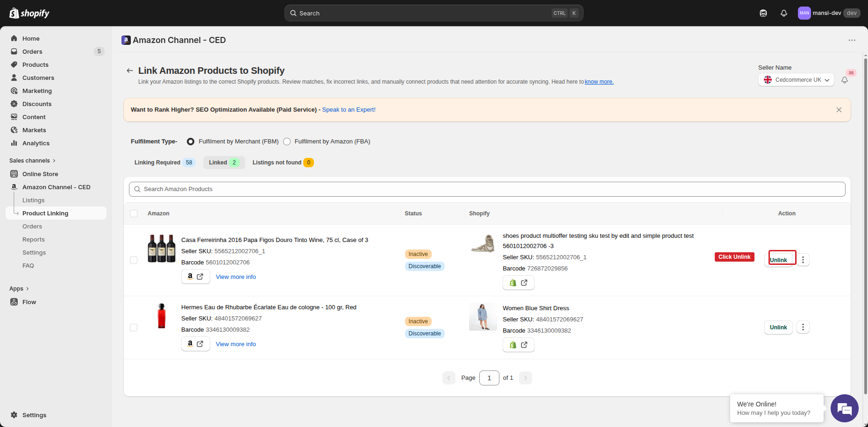The height and width of the screenshot is (427, 868).
Task: View more info for Hermes cologne
Action: click(236, 344)
